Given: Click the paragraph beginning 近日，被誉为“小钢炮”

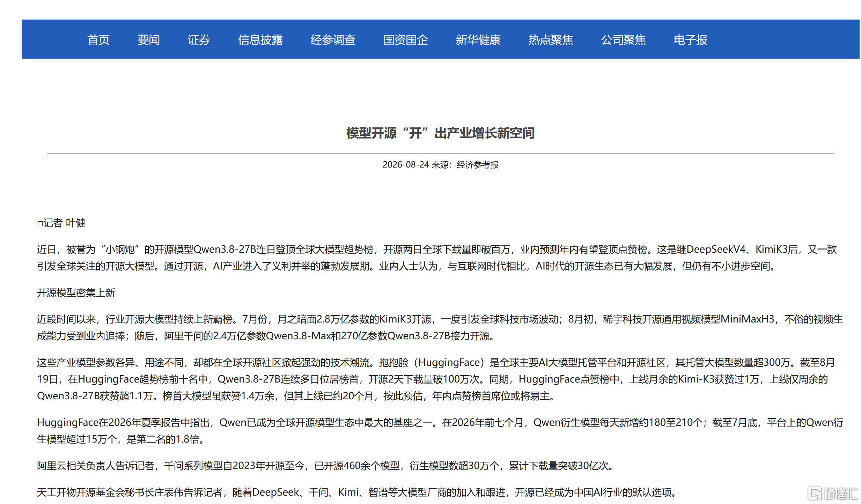Looking at the screenshot, I should click(x=437, y=258).
